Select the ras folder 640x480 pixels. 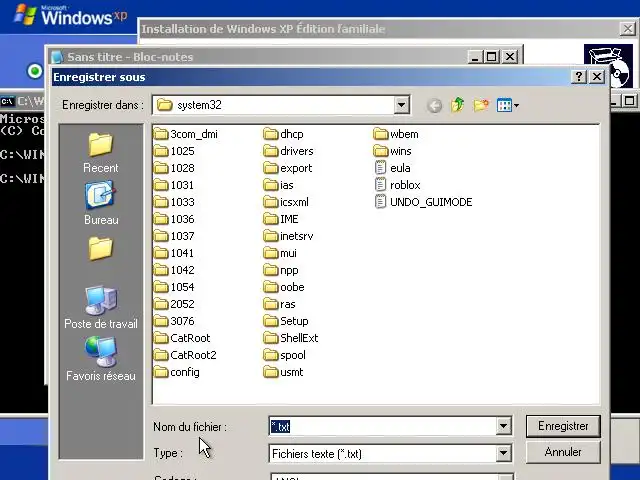(280, 304)
